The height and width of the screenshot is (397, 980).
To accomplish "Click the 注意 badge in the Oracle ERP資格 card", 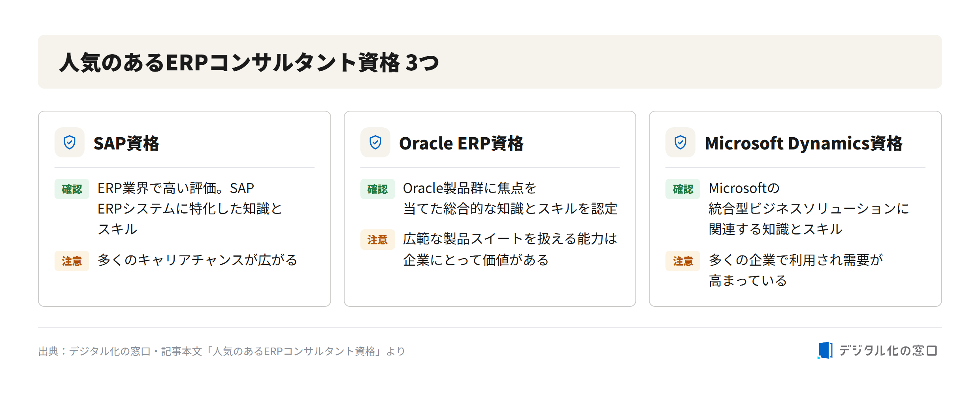I will (377, 240).
